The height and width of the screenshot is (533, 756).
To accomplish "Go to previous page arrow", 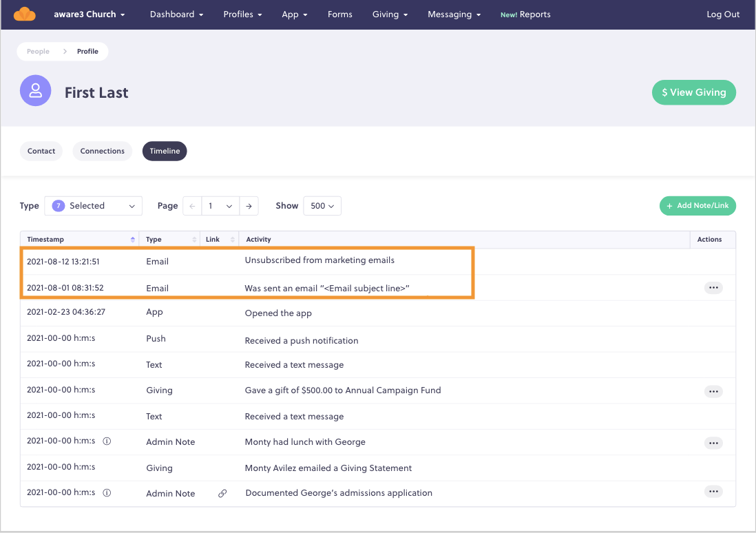I will (x=192, y=206).
